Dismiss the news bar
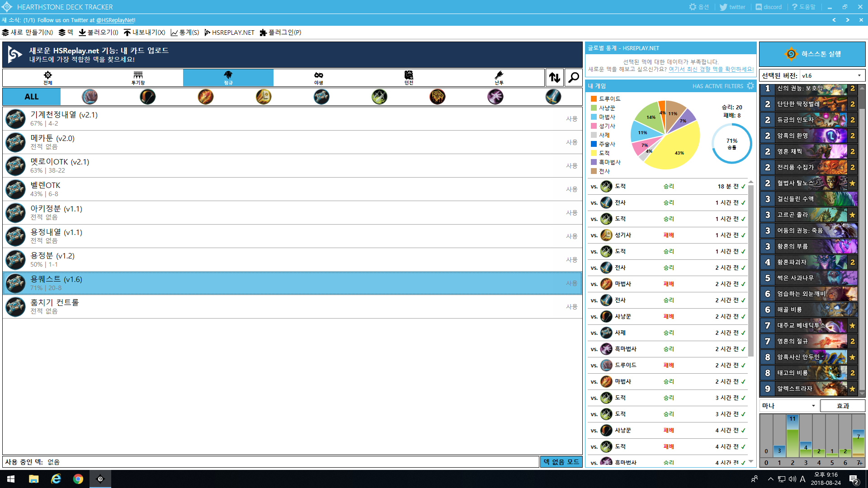Image resolution: width=868 pixels, height=488 pixels. coord(861,20)
